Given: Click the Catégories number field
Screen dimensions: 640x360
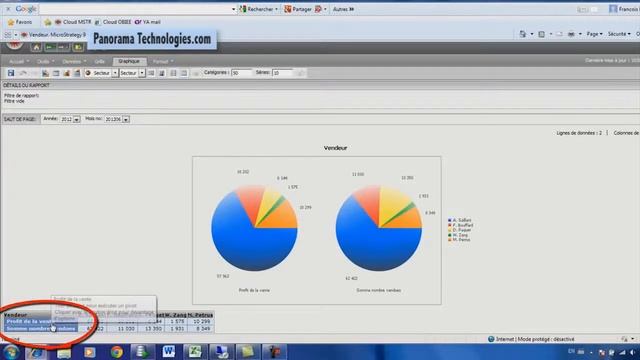Looking at the screenshot, I should (x=242, y=73).
